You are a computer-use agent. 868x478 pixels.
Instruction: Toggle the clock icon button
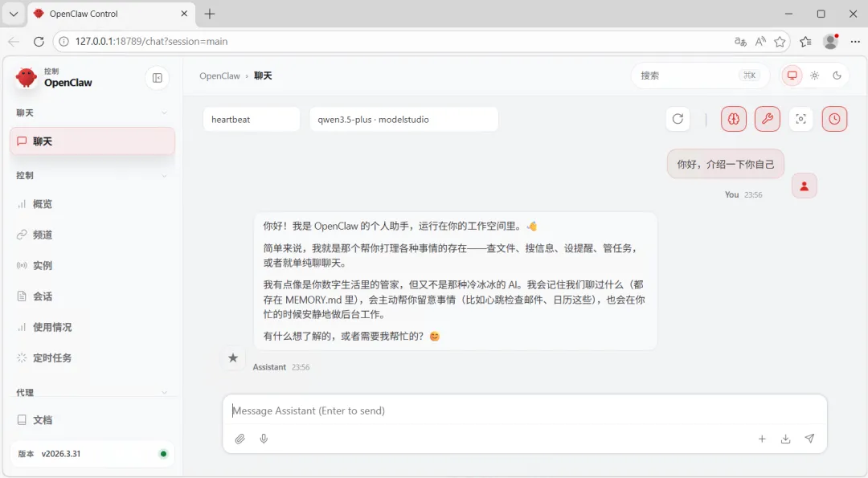coord(834,119)
